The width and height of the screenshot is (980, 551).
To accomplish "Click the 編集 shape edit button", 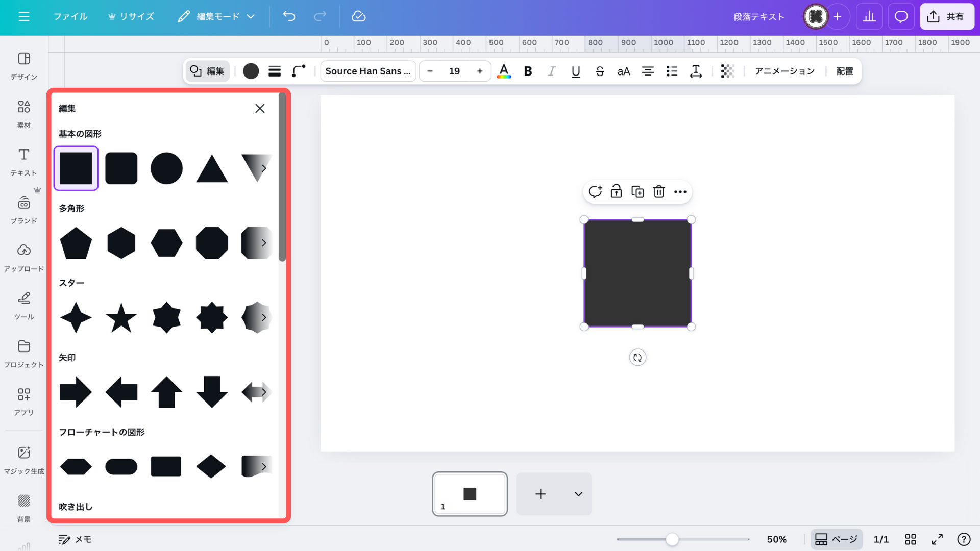I will click(x=207, y=71).
